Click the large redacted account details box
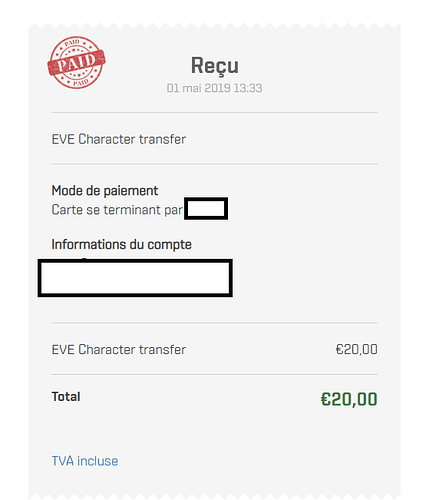Image resolution: width=436 pixels, height=500 pixels. 135,278
